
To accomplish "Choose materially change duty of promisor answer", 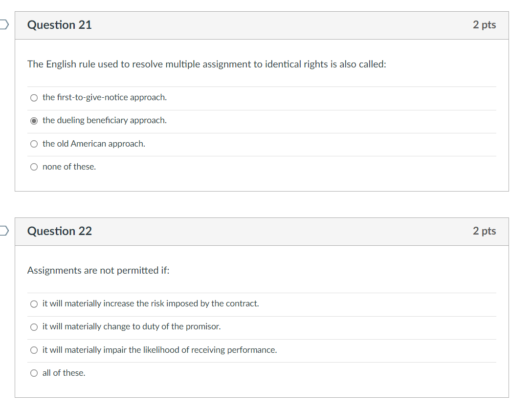I will coord(34,326).
